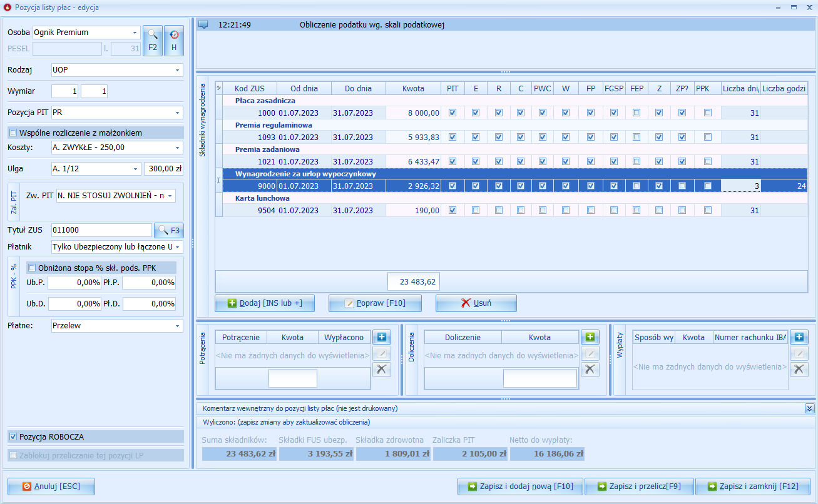This screenshot has height=504, width=818.
Task: Open the Osoba dropdown
Action: 136,33
